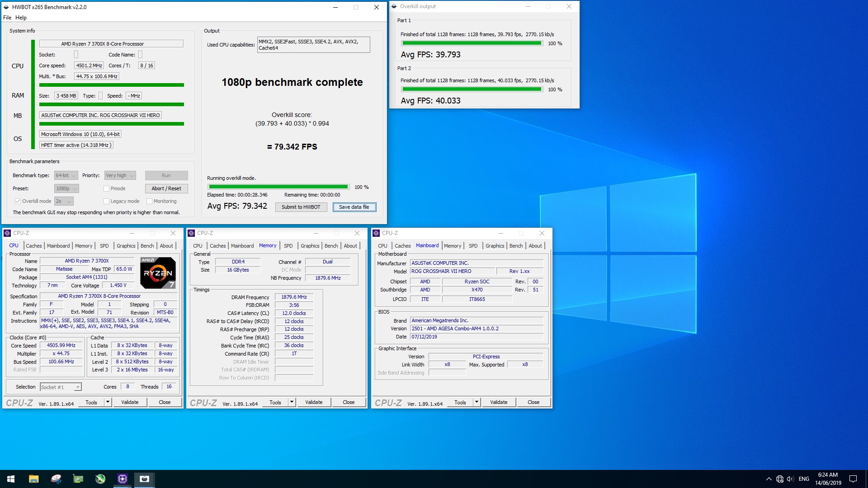Click the Mainboard CPU-Z window title icon
The image size is (868, 488).
pos(376,233)
